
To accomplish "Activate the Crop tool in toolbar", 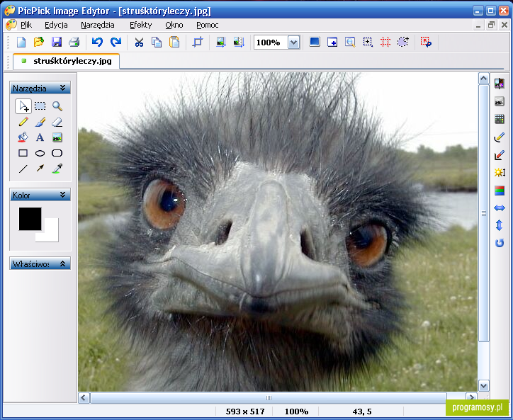I will [x=198, y=42].
